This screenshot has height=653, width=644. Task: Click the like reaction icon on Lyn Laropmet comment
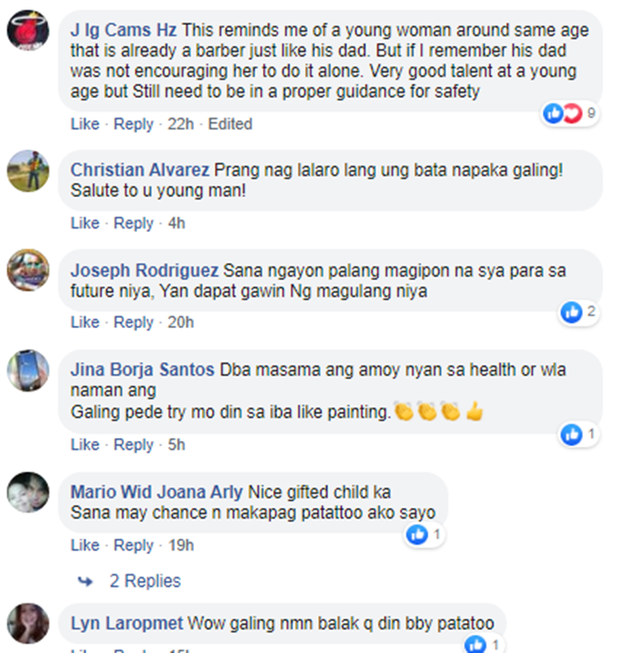point(475,644)
